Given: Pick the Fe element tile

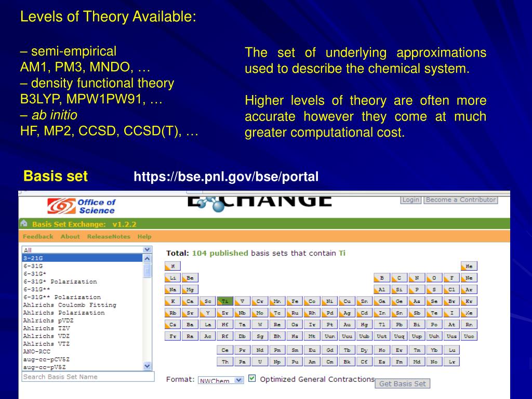Looking at the screenshot, I should click(295, 301).
